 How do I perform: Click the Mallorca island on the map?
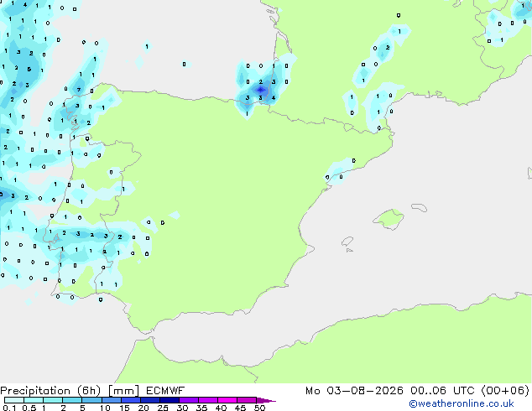(x=389, y=219)
